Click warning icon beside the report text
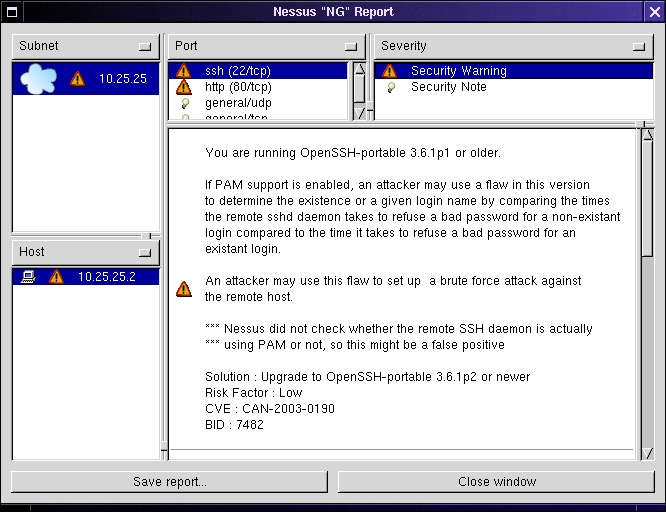 (x=183, y=289)
